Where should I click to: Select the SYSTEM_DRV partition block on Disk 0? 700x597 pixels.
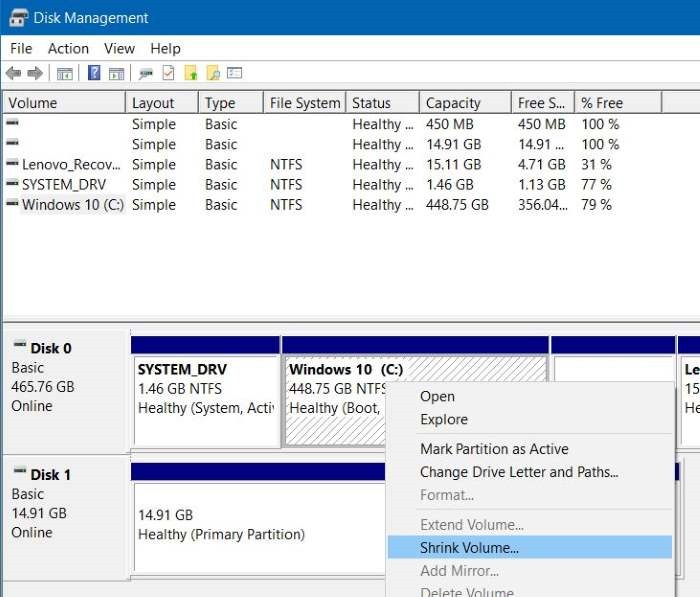tap(205, 390)
